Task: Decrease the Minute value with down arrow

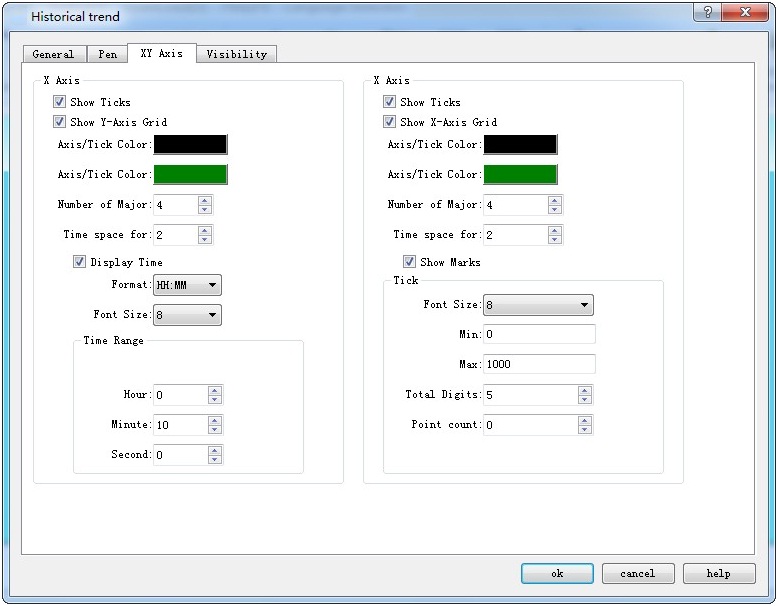Action: click(215, 429)
